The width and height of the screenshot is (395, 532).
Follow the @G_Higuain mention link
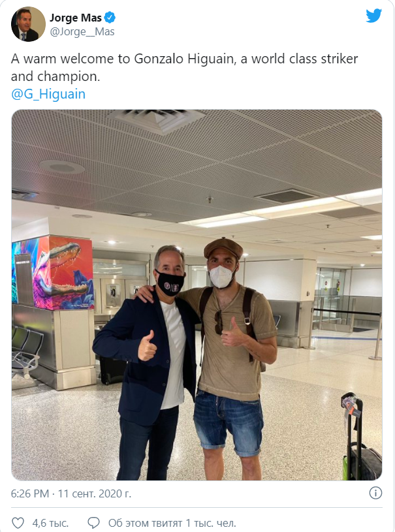pos(48,94)
